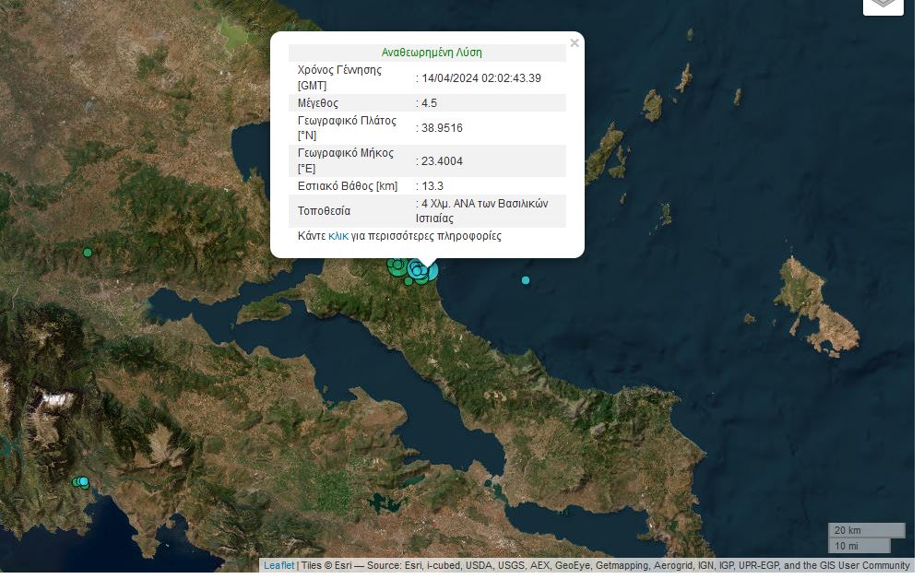Image resolution: width=924 pixels, height=579 pixels.
Task: Open the Leaflet attribution link
Action: coord(278,565)
